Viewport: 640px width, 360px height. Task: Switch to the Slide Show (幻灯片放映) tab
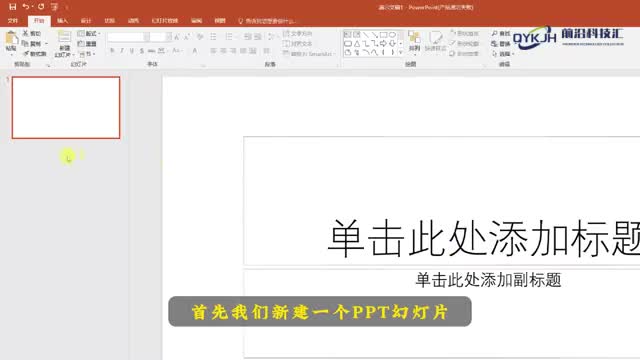pos(165,21)
